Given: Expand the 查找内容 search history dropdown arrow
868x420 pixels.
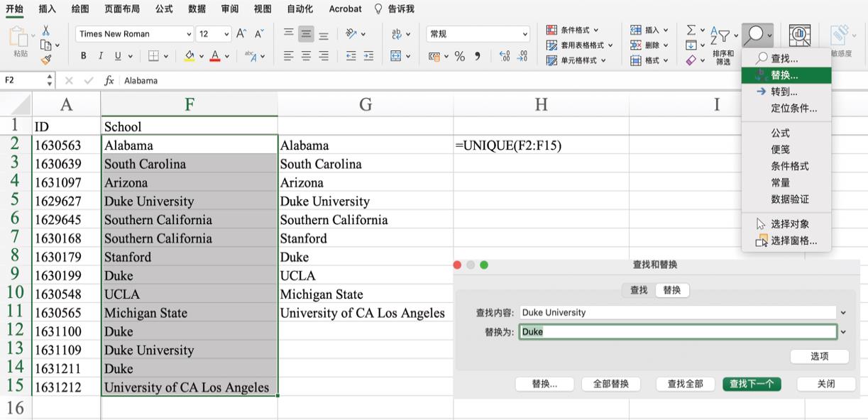Looking at the screenshot, I should 843,313.
